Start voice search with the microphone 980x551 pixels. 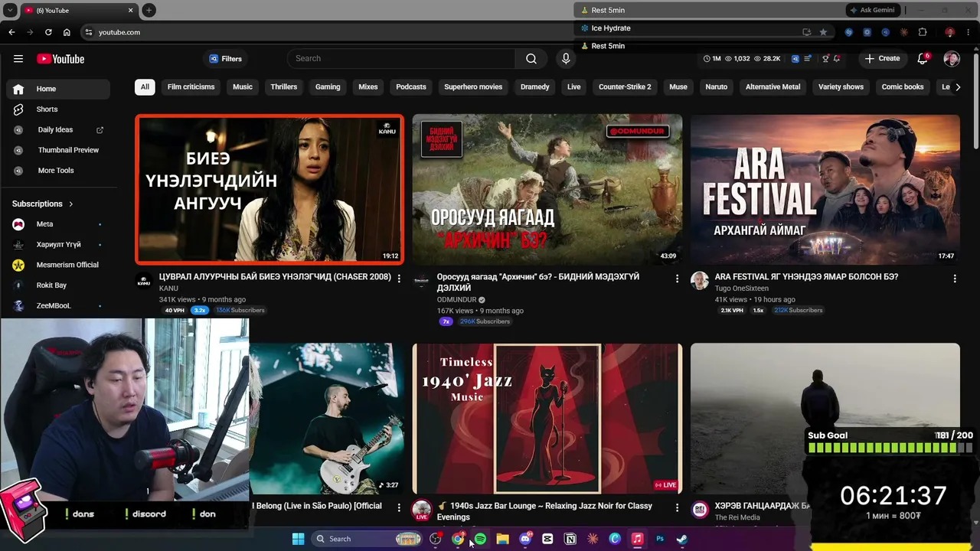click(x=566, y=59)
